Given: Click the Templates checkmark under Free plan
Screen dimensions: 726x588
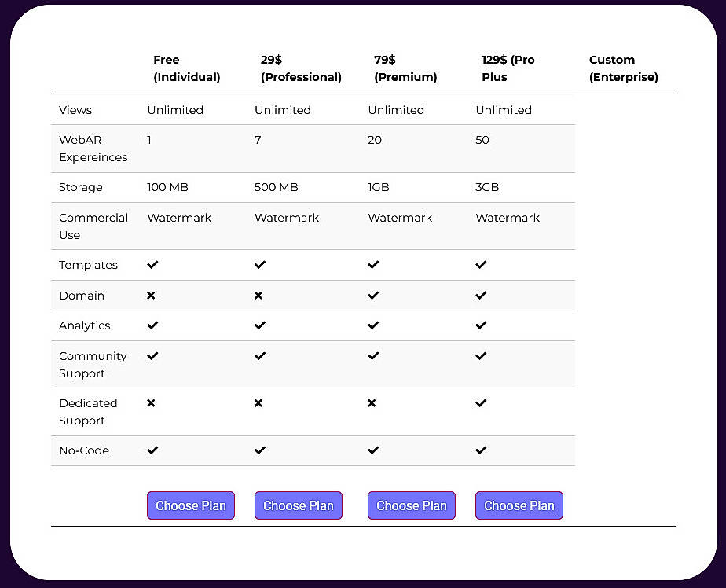Looking at the screenshot, I should [x=152, y=265].
